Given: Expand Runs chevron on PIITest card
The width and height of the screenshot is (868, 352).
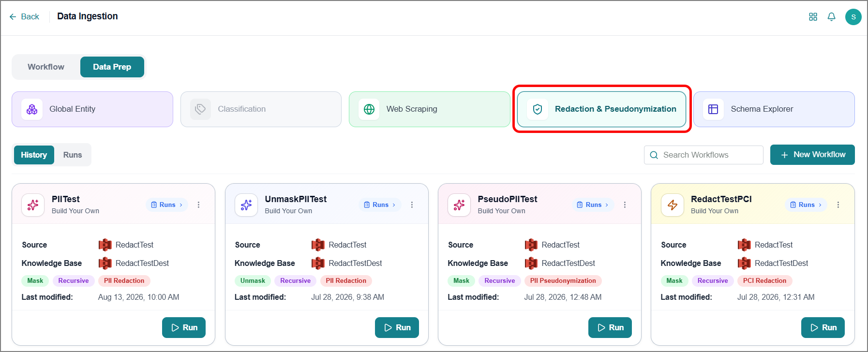Looking at the screenshot, I should point(181,205).
